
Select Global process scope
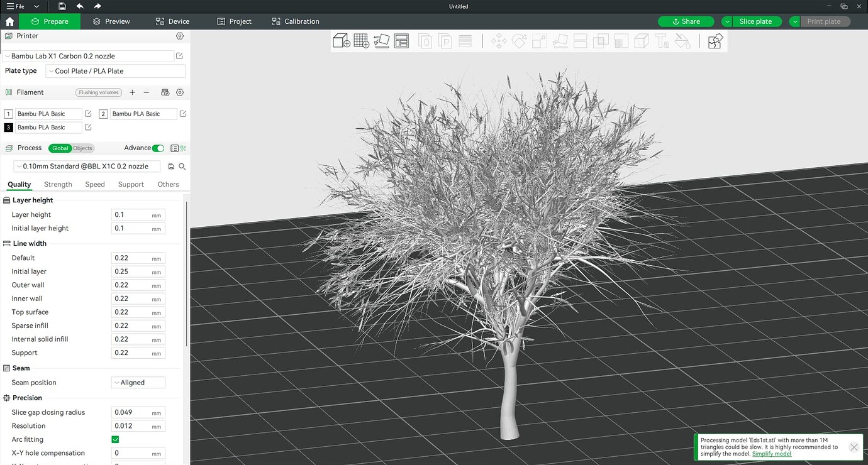[x=60, y=148]
